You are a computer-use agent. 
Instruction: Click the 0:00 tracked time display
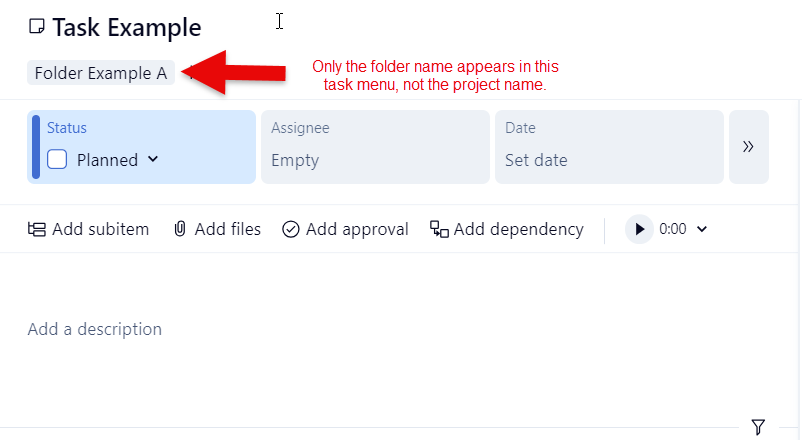(x=673, y=229)
